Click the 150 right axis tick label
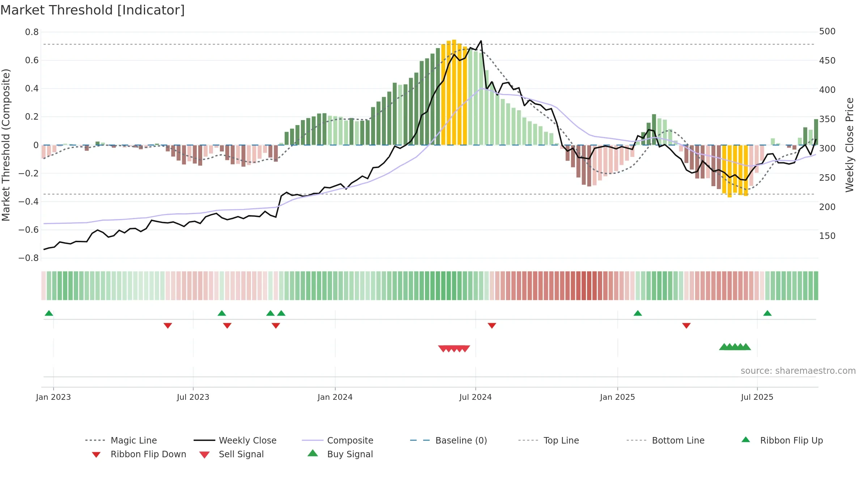Image resolution: width=868 pixels, height=488 pixels. [827, 236]
